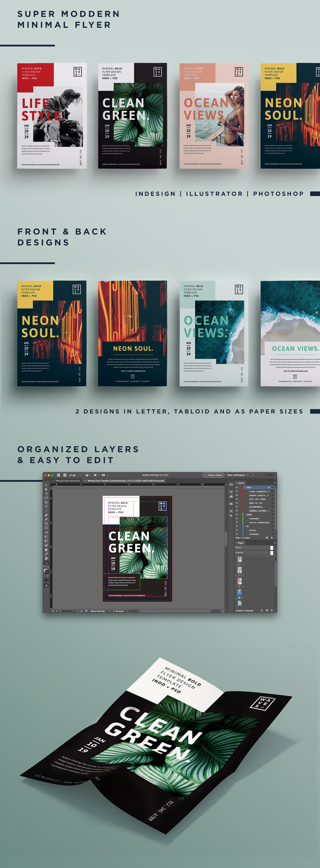Toggle visibility of the IMAGE layer
The width and height of the screenshot is (320, 868).
236,515
